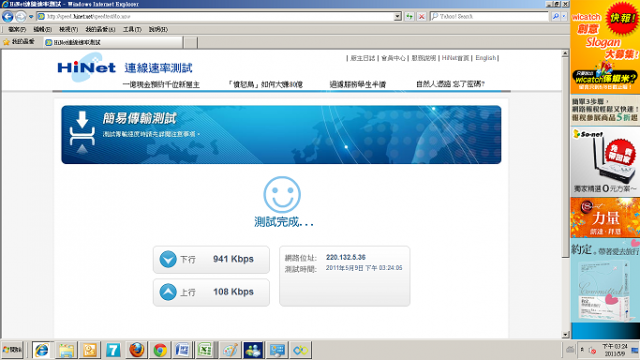Click the vertical scrollbar thumb
This screenshot has height=360, width=640.
[x=565, y=158]
